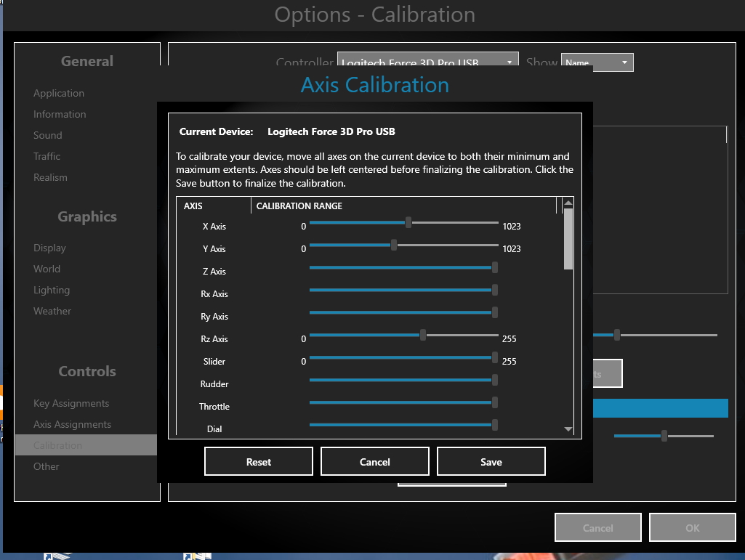Open the Other controls page
The image size is (745, 560).
click(x=46, y=466)
